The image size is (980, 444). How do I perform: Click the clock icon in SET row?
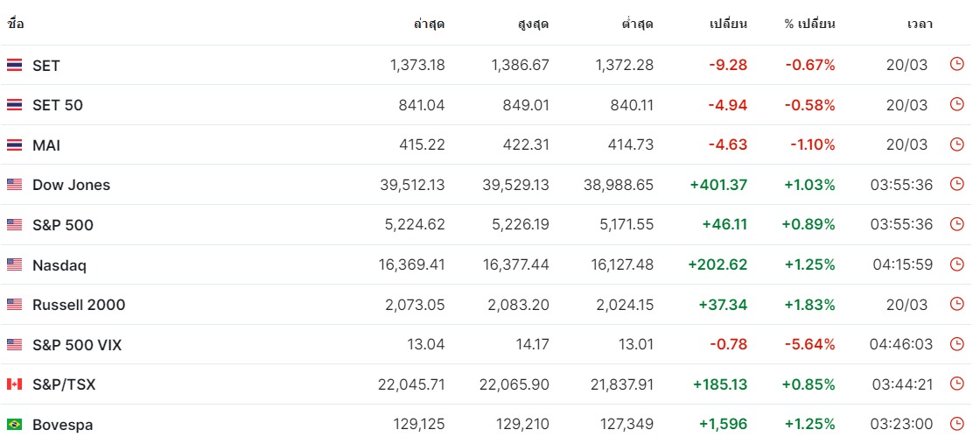[x=957, y=64]
